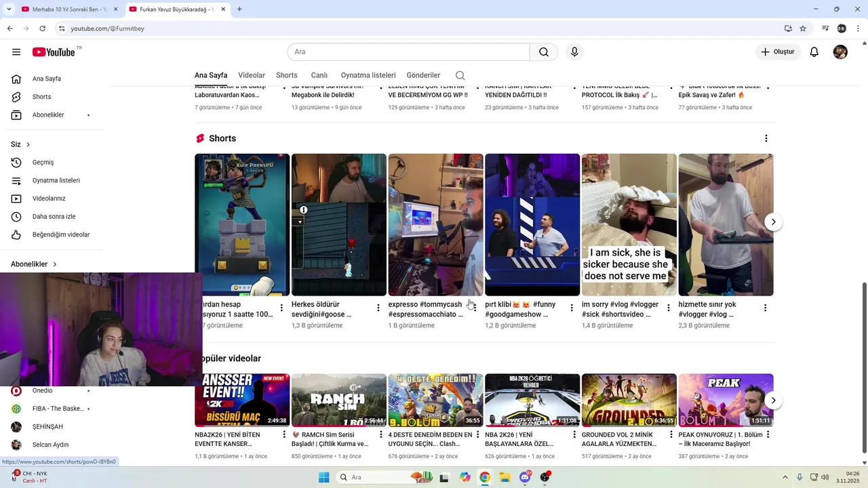Open options for 'Herkes öldürür' short
The height and width of the screenshot is (488, 868).
378,308
